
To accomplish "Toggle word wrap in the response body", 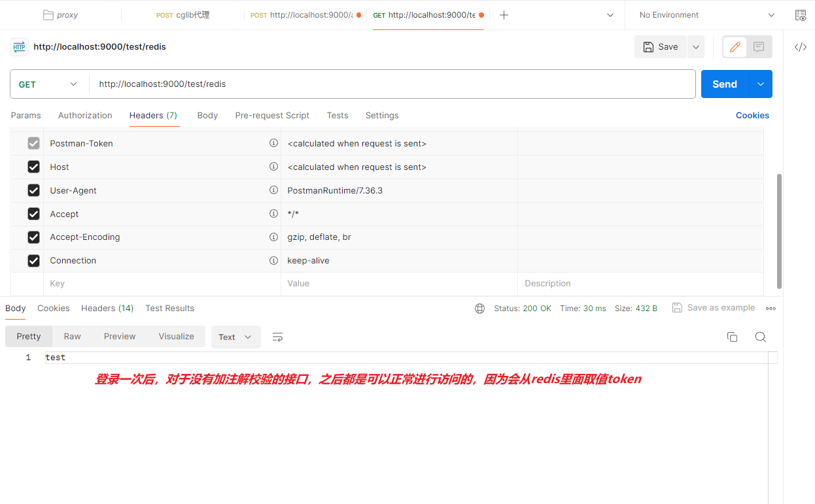I will [x=277, y=337].
